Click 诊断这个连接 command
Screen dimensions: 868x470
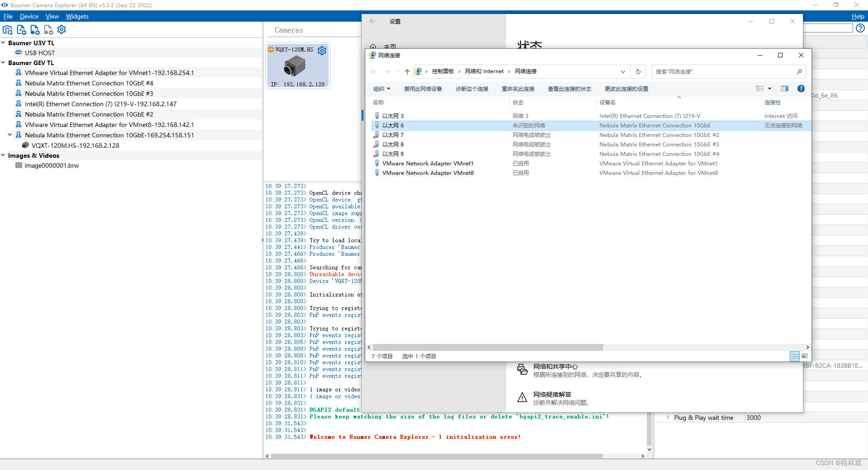[472, 89]
